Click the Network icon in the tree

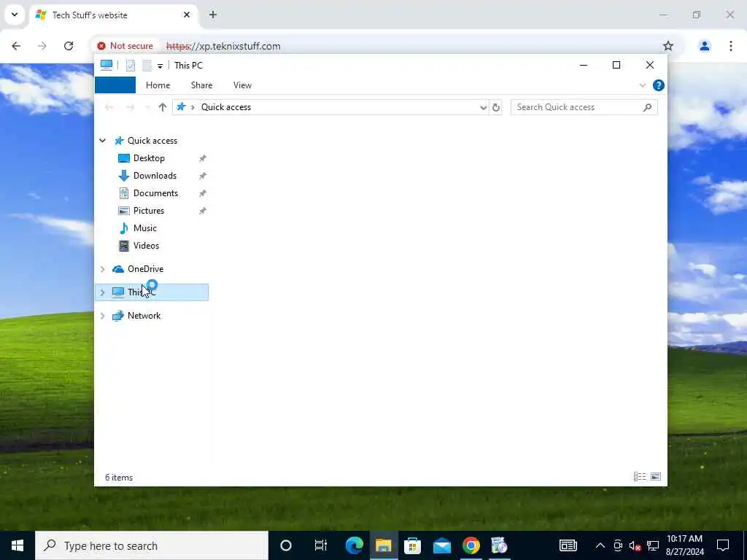tap(117, 316)
